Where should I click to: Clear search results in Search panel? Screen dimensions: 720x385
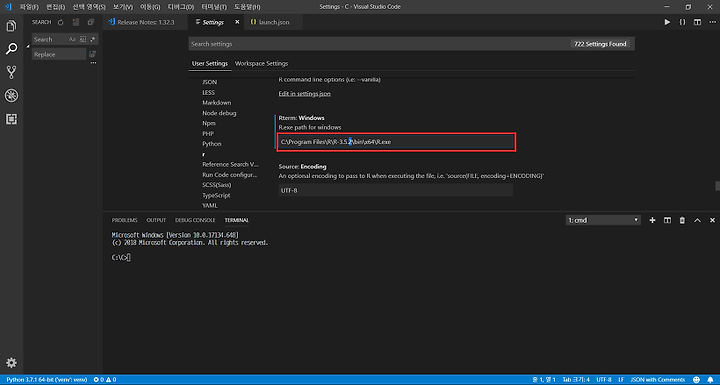coord(76,22)
